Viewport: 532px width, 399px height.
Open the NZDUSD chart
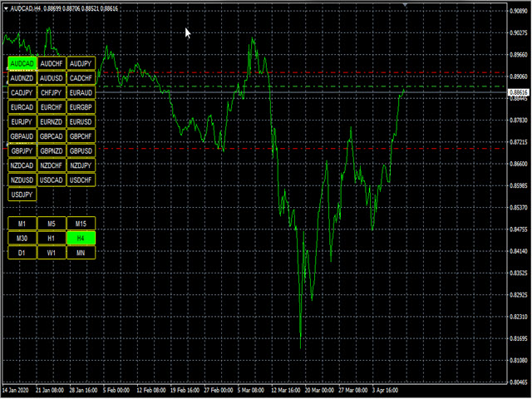click(22, 180)
